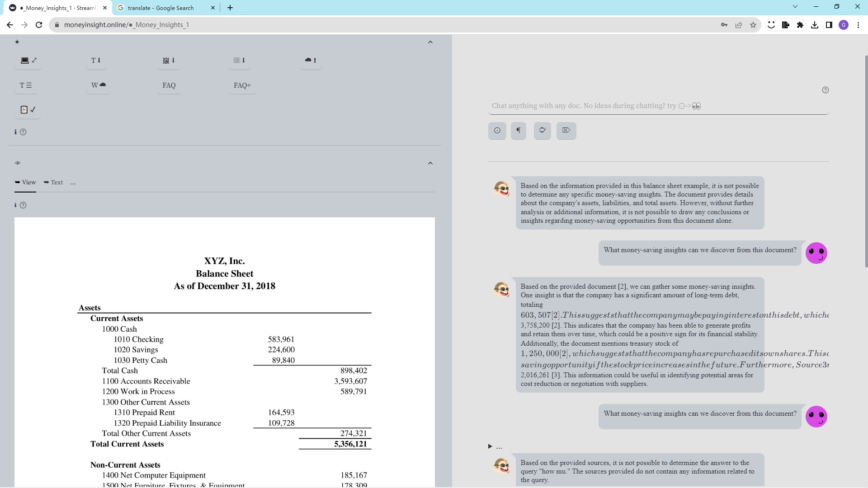
Task: Open the ellipsis tab next to Text
Action: pos(73,183)
